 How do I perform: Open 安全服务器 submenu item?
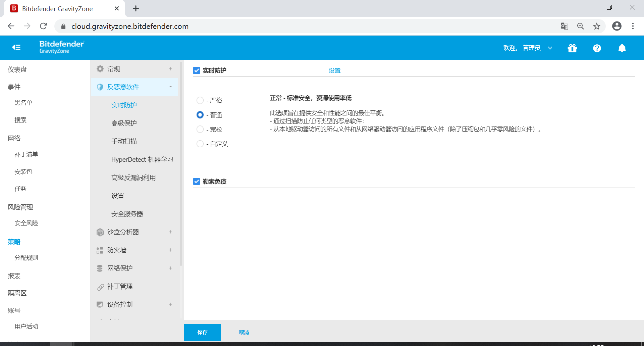click(x=127, y=214)
